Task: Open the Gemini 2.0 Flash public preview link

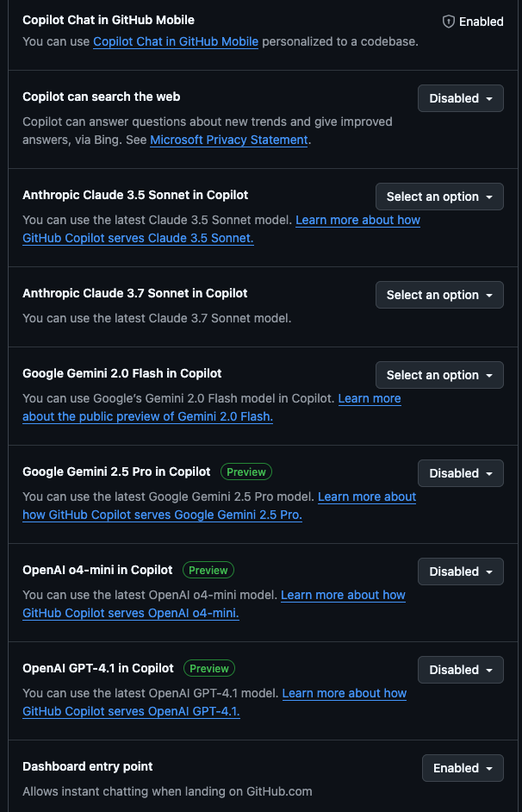Action: tap(146, 416)
